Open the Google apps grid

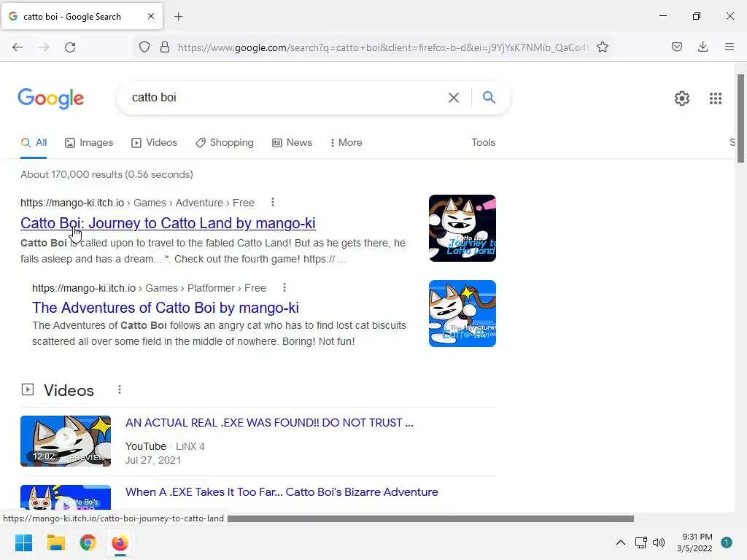[715, 98]
